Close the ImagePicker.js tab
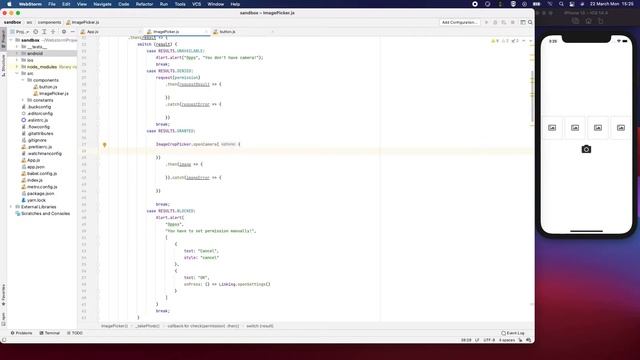This screenshot has width=640, height=360. 206,32
